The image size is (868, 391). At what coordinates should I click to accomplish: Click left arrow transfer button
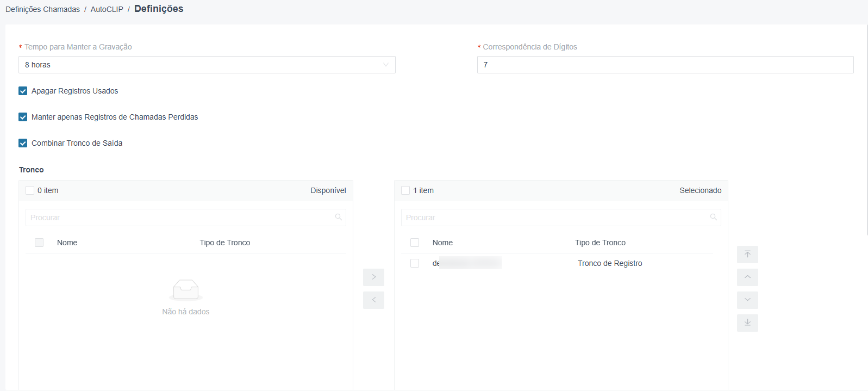(373, 300)
